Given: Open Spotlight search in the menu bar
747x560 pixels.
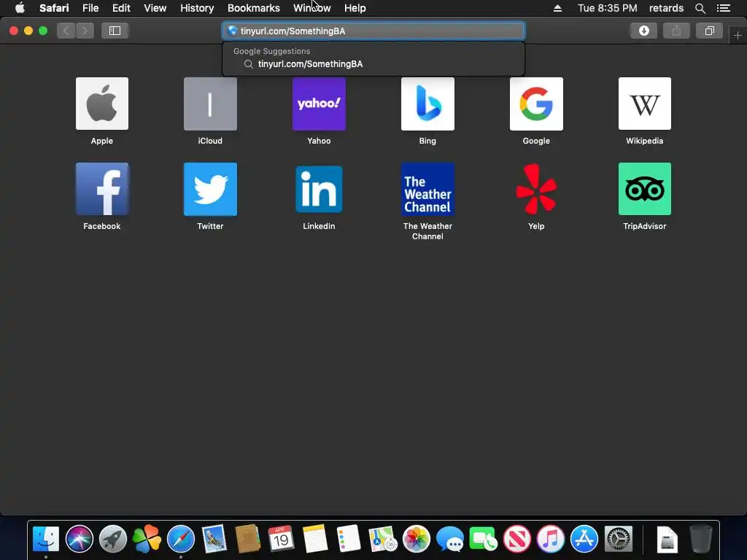Looking at the screenshot, I should 700,8.
